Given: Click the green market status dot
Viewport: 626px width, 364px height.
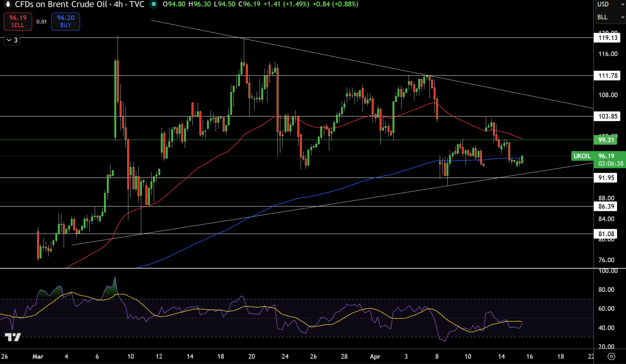Looking at the screenshot, I should [154, 4].
